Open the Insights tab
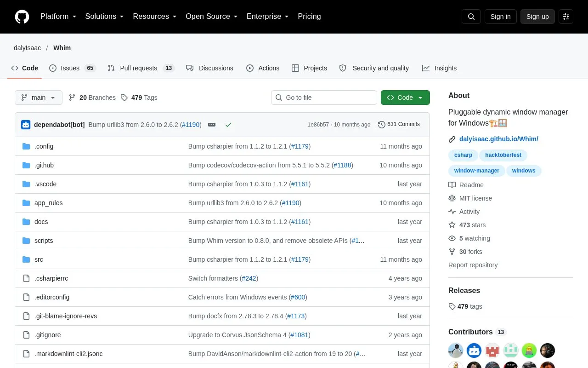 439,68
